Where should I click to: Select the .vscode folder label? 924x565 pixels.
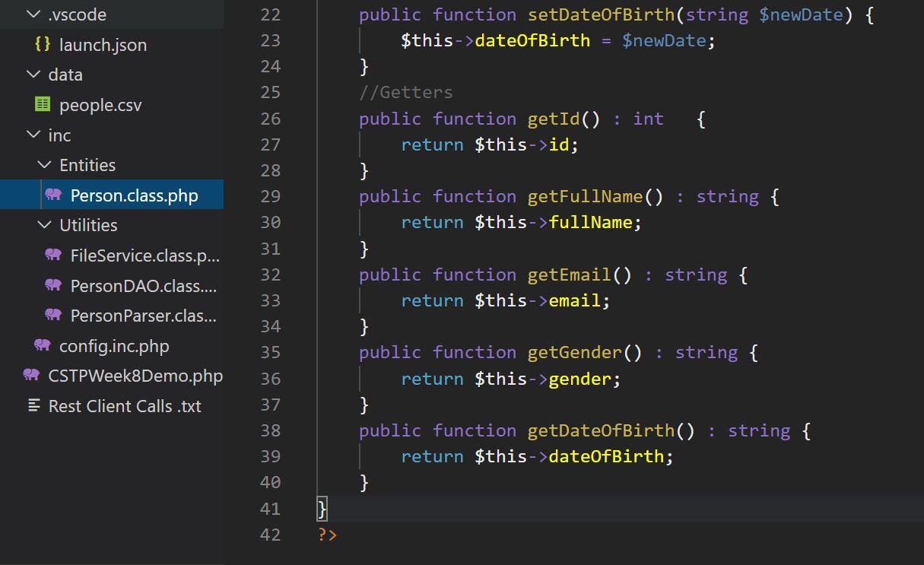pyautogui.click(x=77, y=14)
